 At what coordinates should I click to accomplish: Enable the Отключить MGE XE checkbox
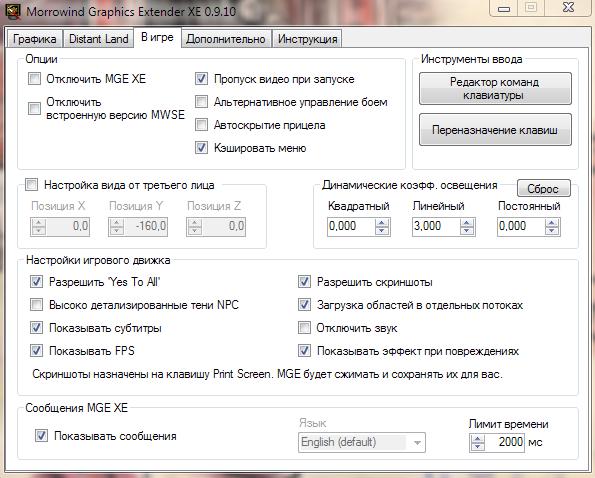pos(35,79)
